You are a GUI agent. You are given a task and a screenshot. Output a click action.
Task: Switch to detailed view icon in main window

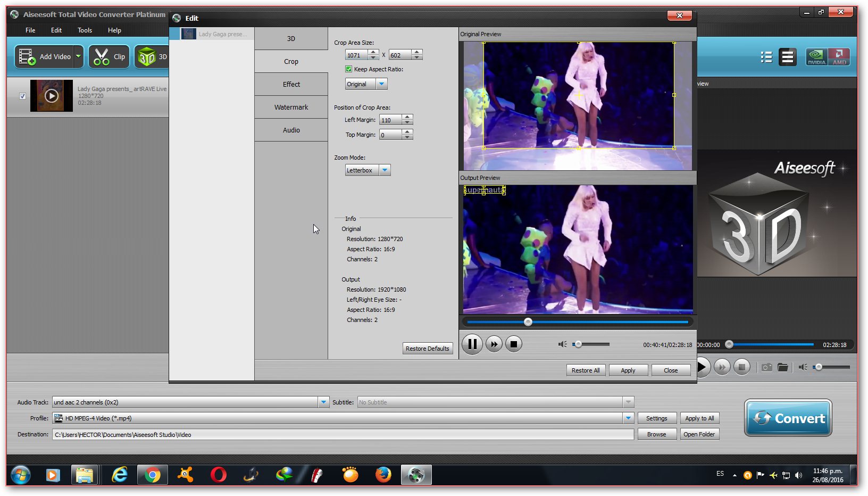click(x=788, y=57)
